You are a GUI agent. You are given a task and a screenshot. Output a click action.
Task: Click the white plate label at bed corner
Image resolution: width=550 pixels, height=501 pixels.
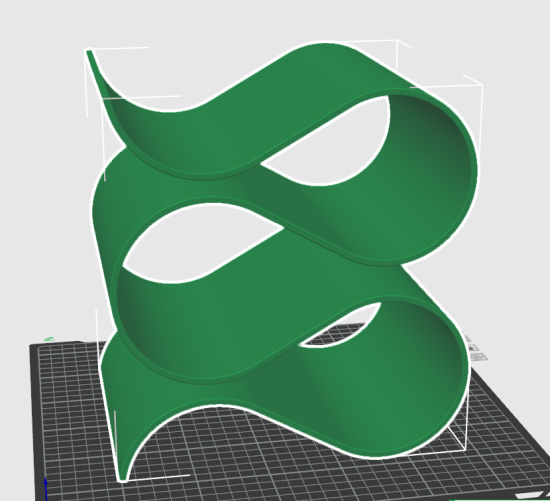[528, 495]
